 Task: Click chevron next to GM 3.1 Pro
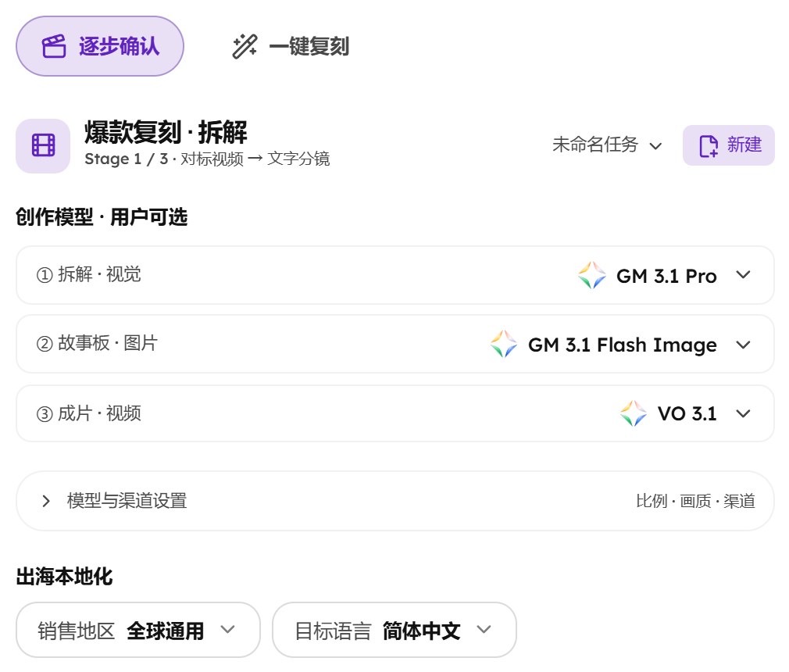coord(743,275)
